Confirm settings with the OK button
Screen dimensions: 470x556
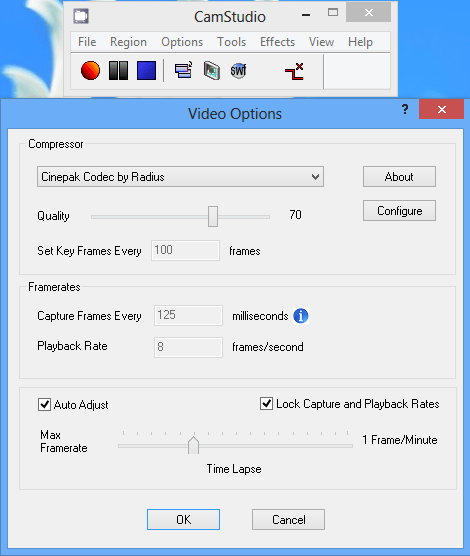click(x=183, y=519)
